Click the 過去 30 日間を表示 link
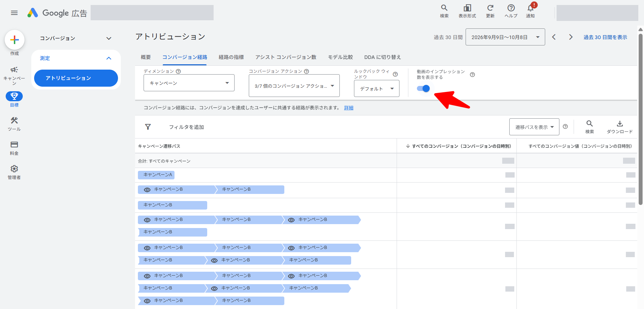Screen dimensions: 644x309 pos(605,37)
